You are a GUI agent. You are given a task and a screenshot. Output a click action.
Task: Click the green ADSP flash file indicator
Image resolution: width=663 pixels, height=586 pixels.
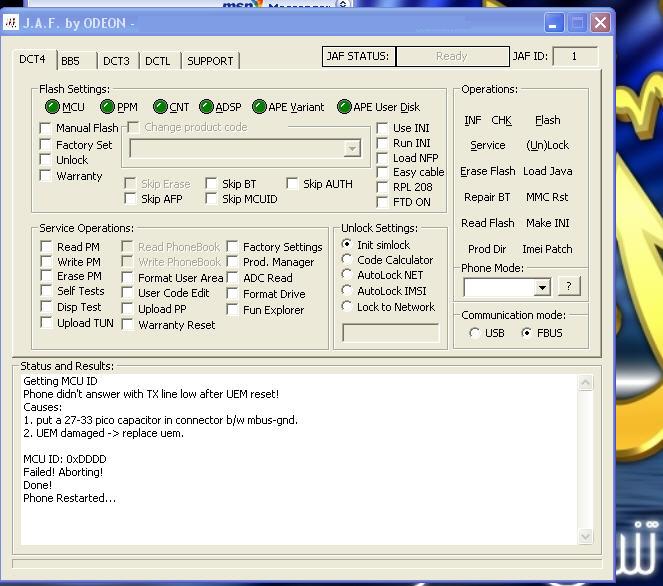pos(206,107)
